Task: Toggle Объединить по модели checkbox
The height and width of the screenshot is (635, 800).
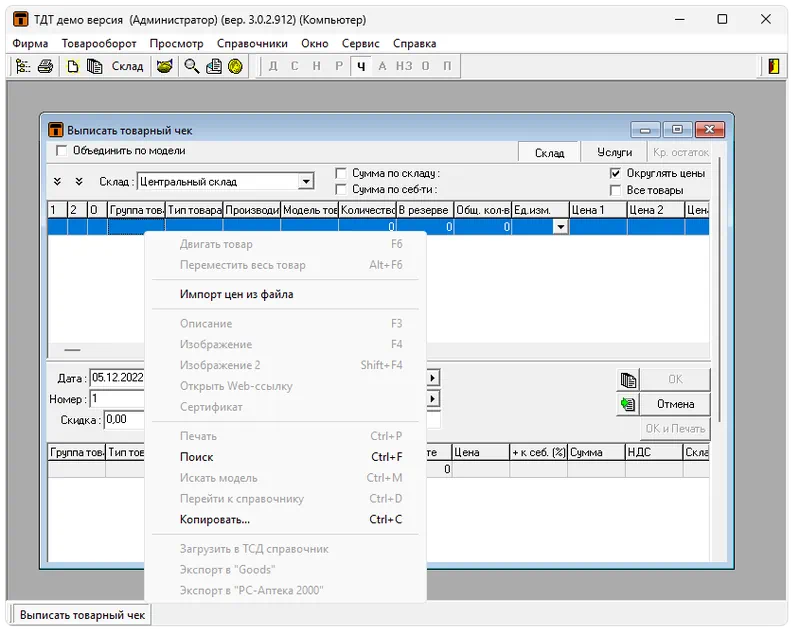Action: coord(62,151)
